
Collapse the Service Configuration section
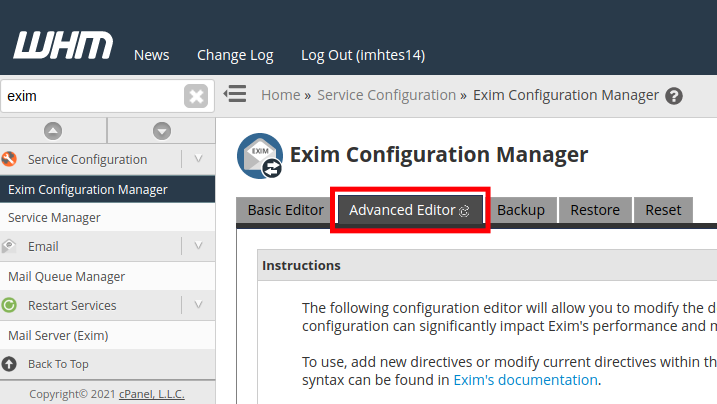[198, 159]
